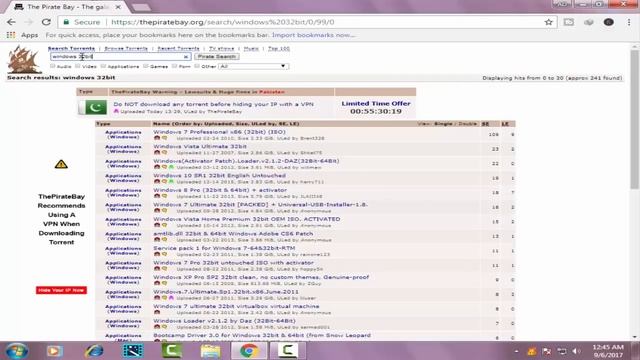
Task: Click the yellow warning triangle in sidebar
Action: 61,164
